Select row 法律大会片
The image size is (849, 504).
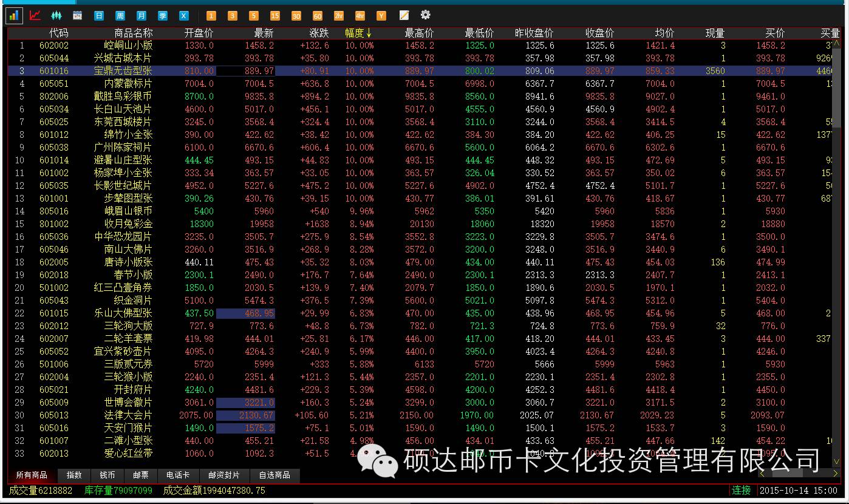pyautogui.click(x=420, y=415)
